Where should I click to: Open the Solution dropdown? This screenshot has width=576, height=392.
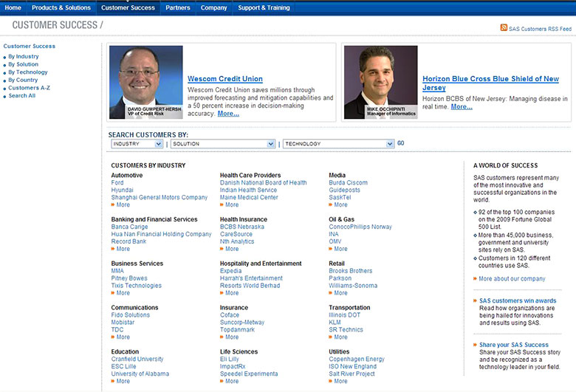click(223, 144)
